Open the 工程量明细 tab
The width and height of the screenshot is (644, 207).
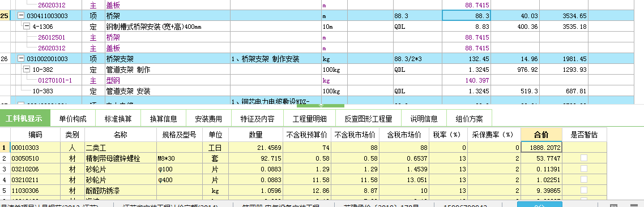[x=310, y=119]
